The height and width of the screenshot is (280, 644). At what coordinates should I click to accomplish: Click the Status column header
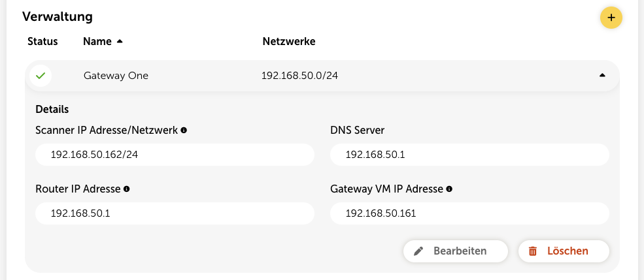[x=42, y=42]
